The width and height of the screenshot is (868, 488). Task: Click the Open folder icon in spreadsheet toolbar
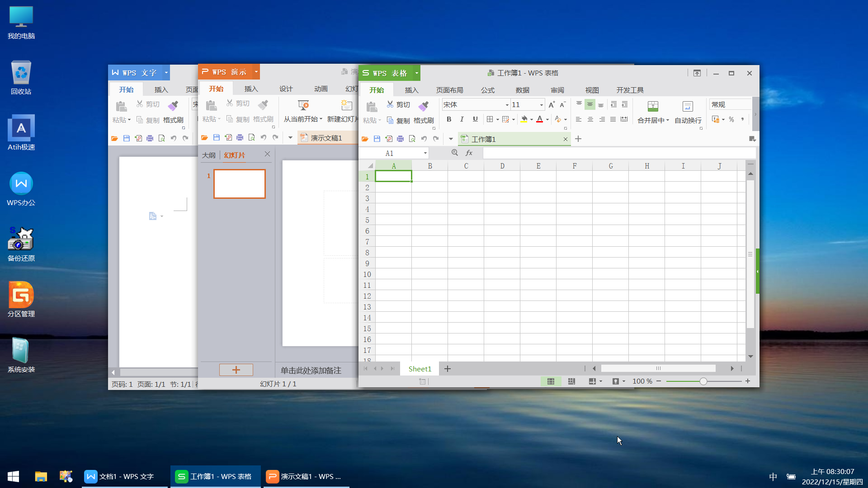click(365, 139)
